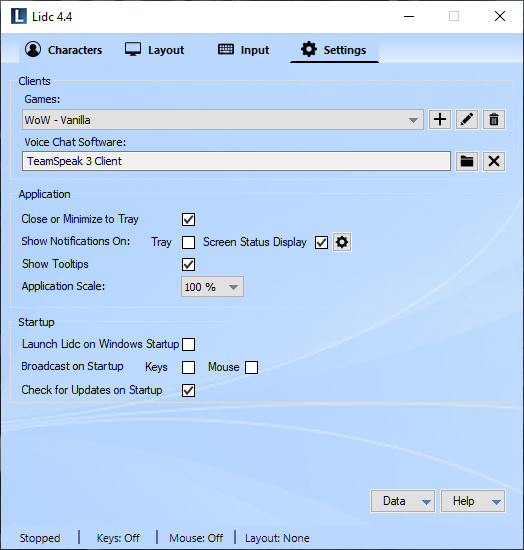Open Screen Status Display gear settings
Screen dimensions: 524x550
click(342, 242)
